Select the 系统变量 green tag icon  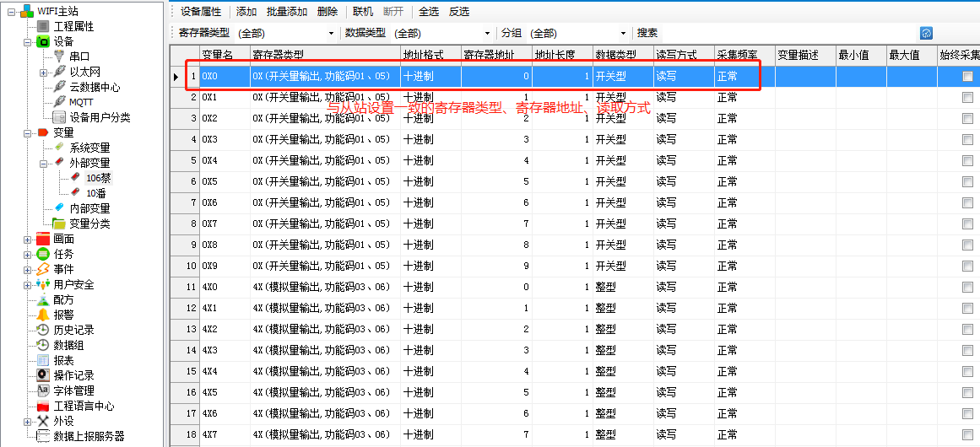(59, 148)
